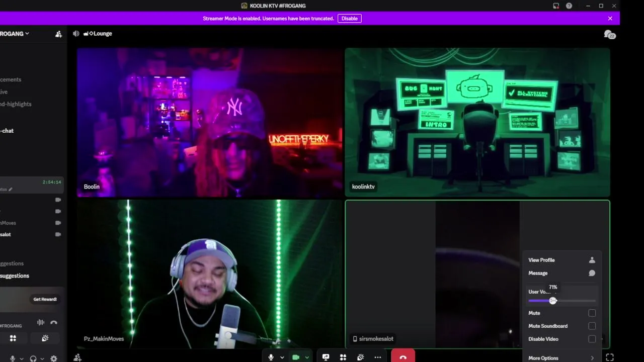Open the soundboard in call controls
The height and width of the screenshot is (362, 644).
360,357
